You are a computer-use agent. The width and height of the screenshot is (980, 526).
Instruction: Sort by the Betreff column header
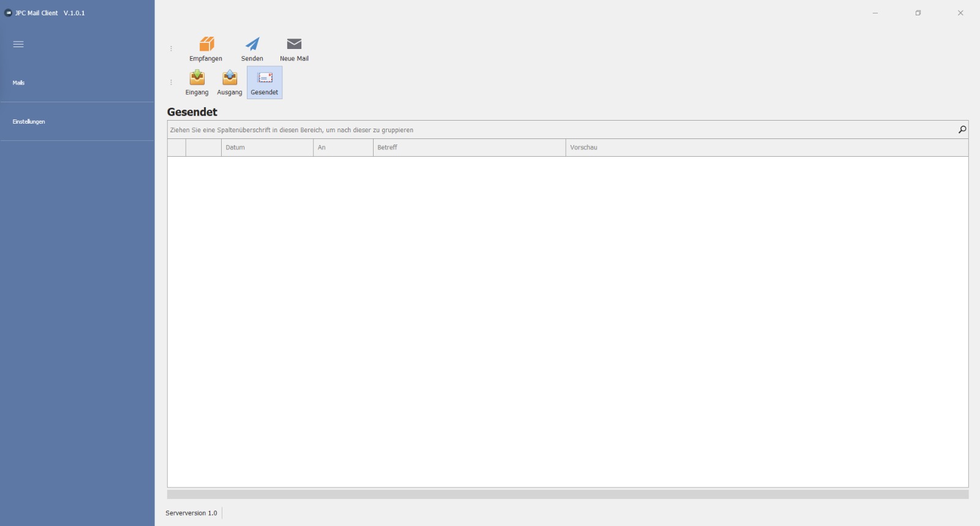click(x=469, y=148)
